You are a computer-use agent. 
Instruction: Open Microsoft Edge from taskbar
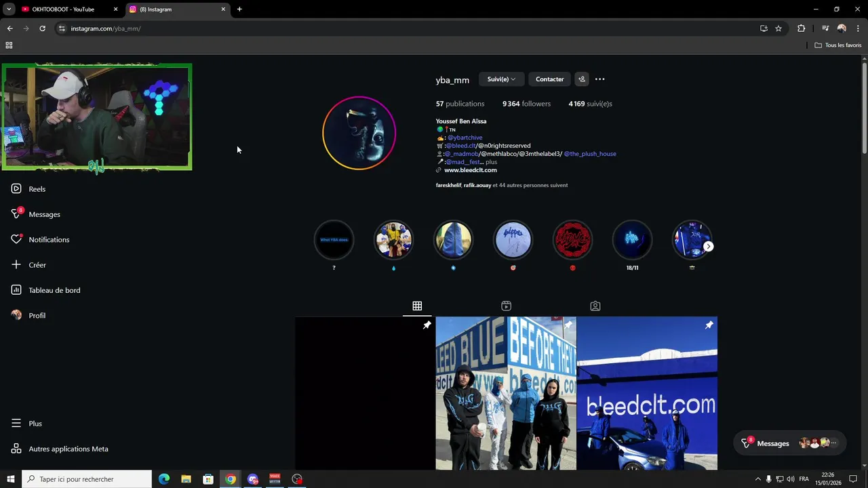coord(164,479)
